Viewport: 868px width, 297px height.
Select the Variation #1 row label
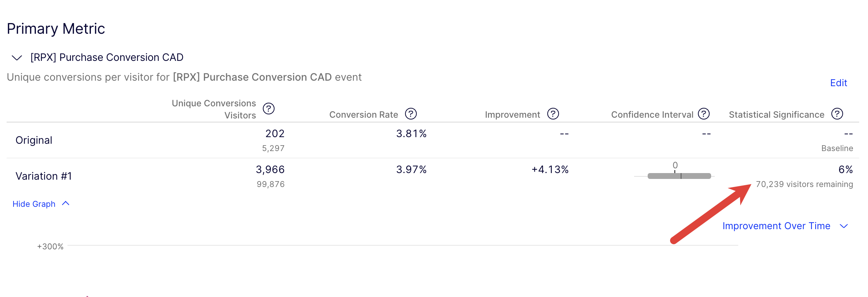(x=44, y=176)
